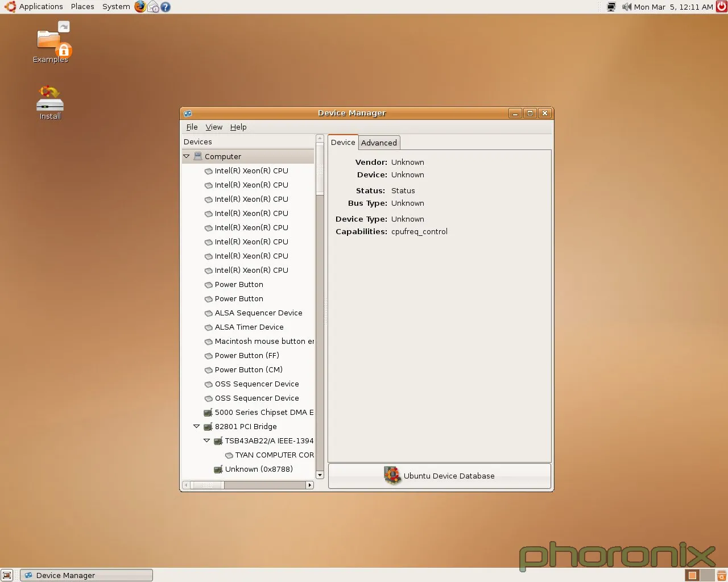Open the System menu
The image size is (728, 582).
click(x=116, y=7)
